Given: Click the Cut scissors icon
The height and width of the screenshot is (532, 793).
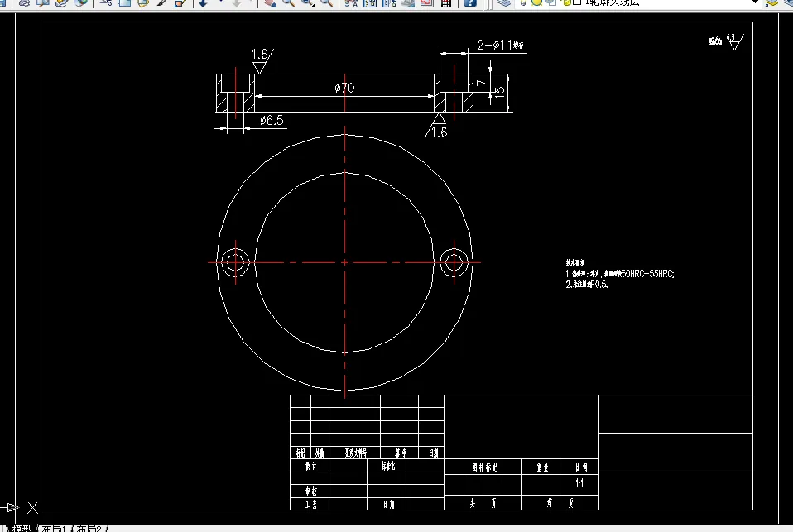Looking at the screenshot, I should (x=106, y=2).
